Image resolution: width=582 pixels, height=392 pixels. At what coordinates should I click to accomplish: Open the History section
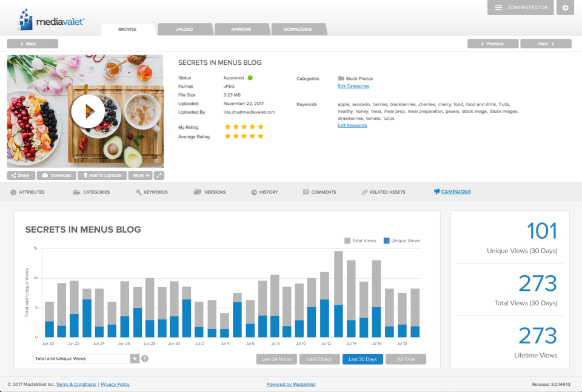coord(265,192)
